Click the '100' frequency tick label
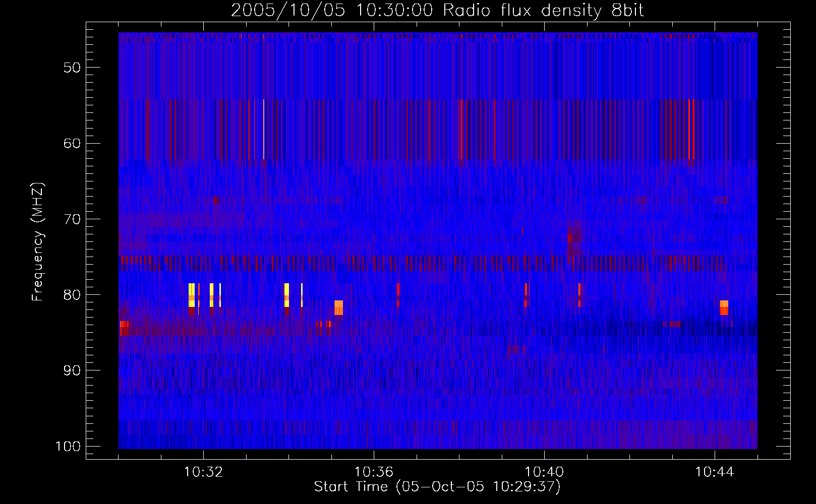 tap(68, 447)
